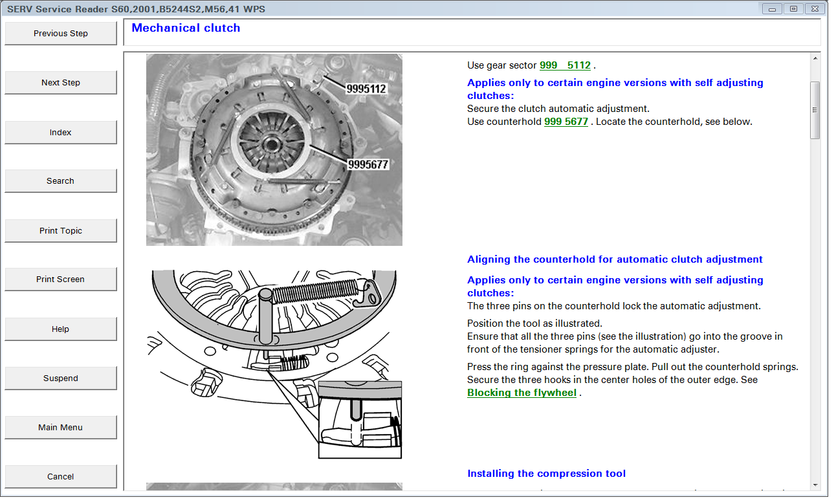Click the clutch photo with tool numbers

[274, 149]
